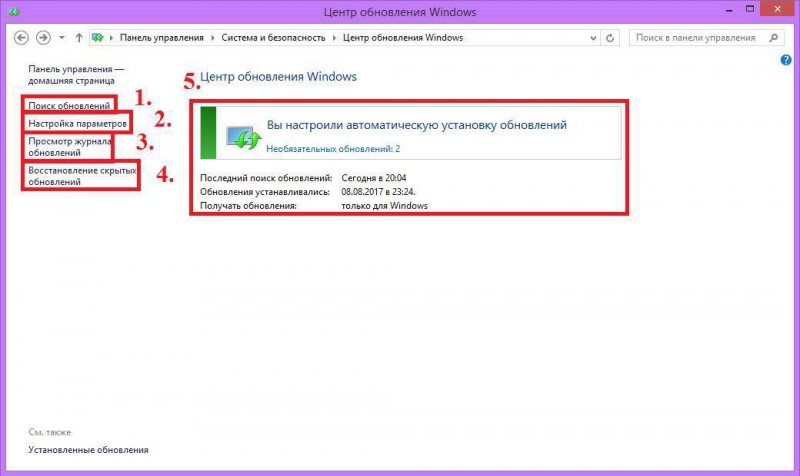Click the auto-install updates status heading
Screen dimensions: 800x476
coord(417,125)
